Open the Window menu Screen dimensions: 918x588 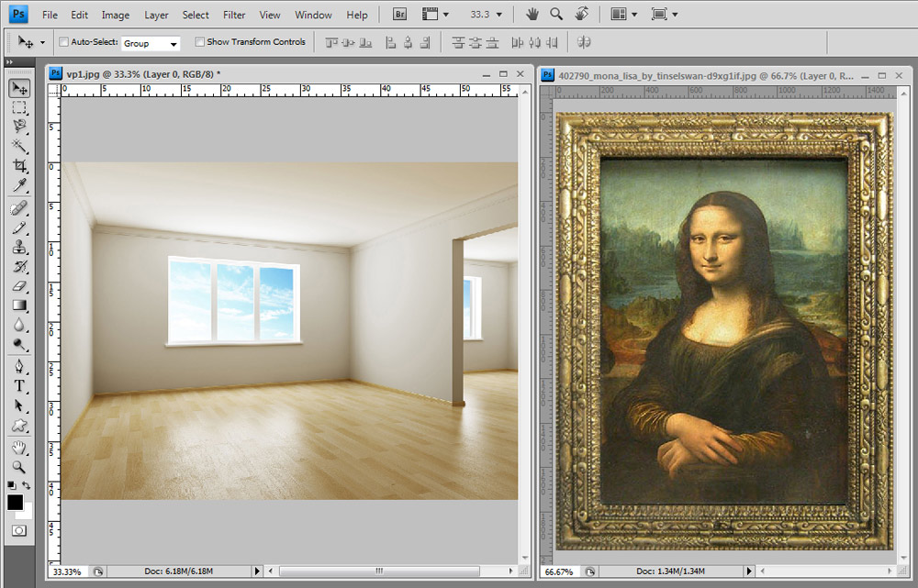[313, 15]
